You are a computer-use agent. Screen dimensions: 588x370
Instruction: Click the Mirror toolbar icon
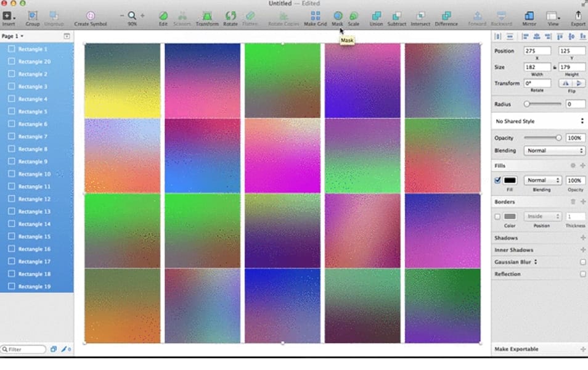(529, 17)
